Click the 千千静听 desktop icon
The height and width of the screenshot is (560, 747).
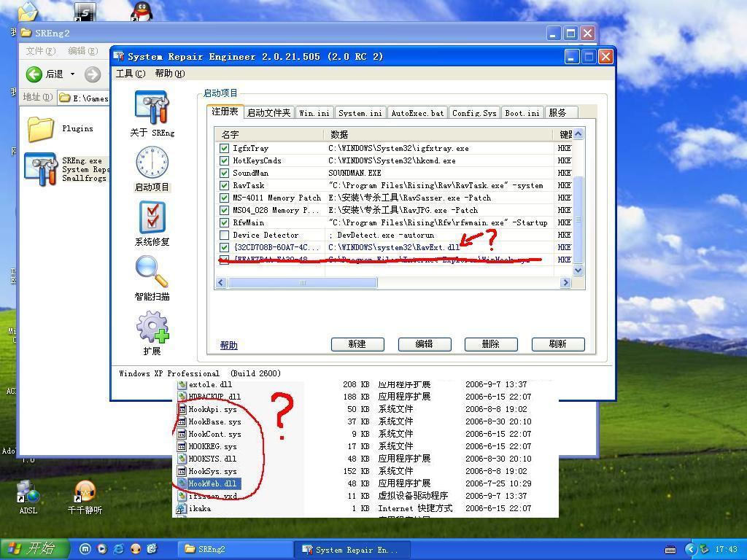click(x=85, y=492)
